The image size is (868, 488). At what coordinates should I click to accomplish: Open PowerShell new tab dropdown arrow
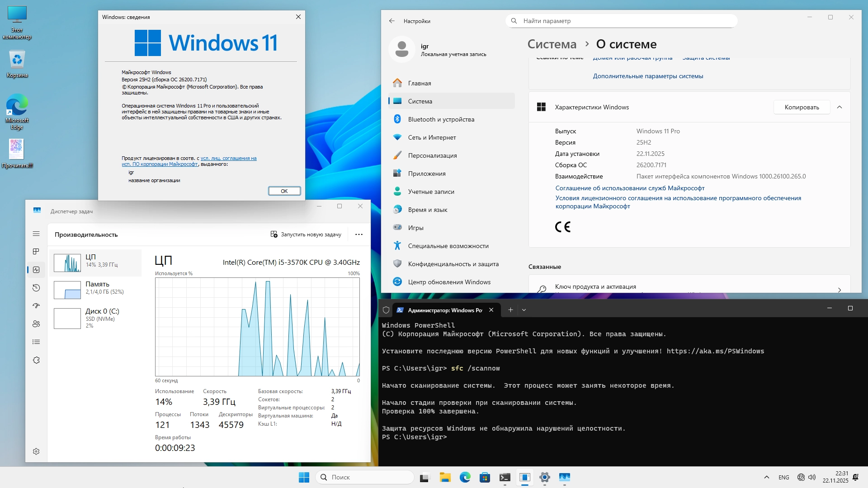[x=524, y=310]
